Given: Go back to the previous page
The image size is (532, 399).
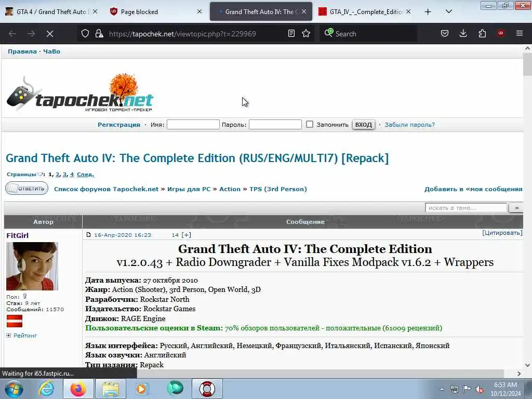Looking at the screenshot, I should tap(12, 34).
